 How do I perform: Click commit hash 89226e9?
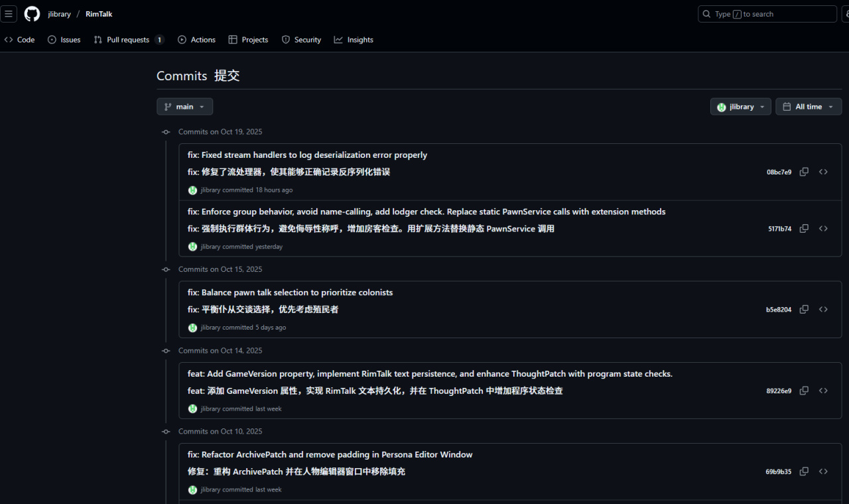(779, 391)
